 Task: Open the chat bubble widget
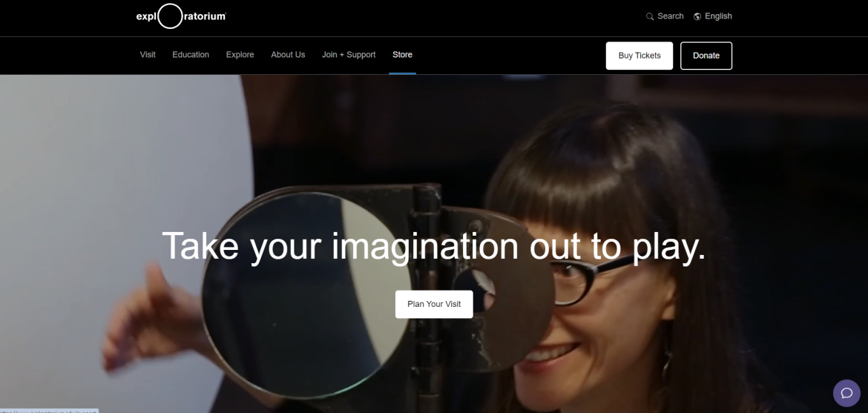click(x=846, y=393)
